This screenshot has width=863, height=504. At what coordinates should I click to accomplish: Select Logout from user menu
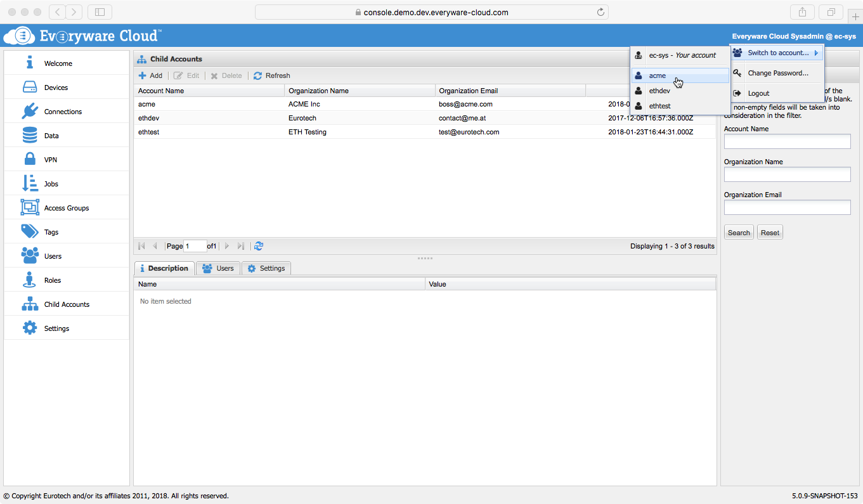click(x=777, y=93)
